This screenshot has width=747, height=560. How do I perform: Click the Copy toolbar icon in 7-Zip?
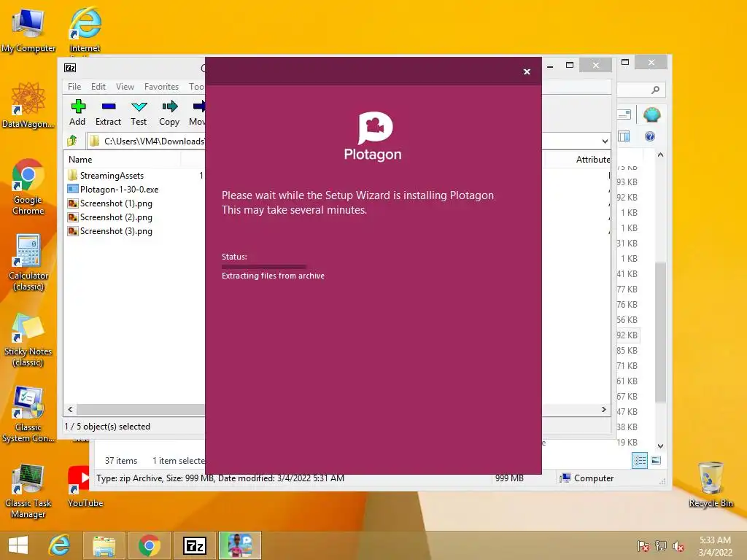click(x=169, y=113)
